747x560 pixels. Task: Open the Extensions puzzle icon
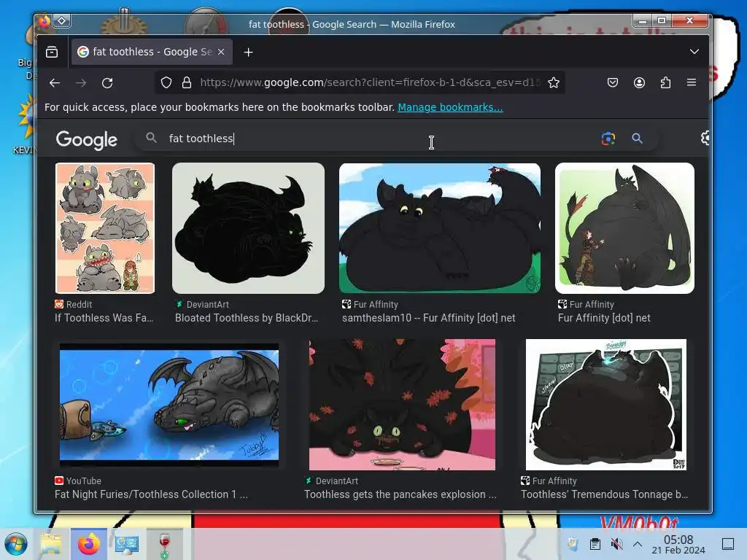pyautogui.click(x=665, y=82)
